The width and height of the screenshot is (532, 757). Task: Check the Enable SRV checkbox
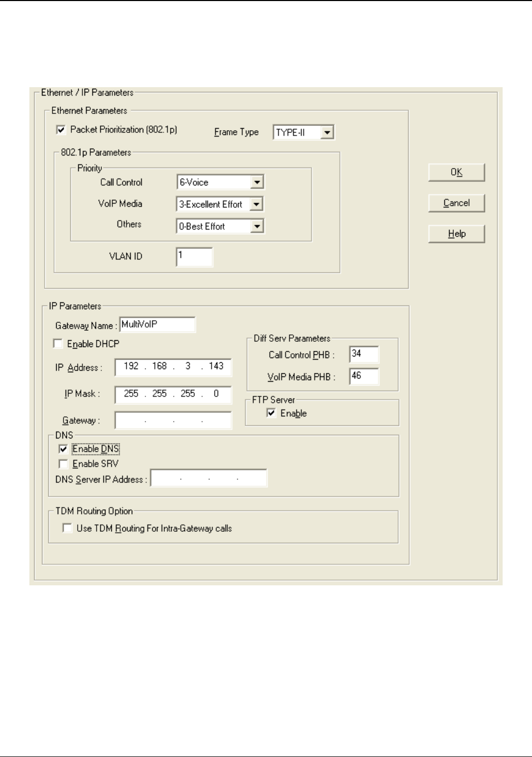point(63,464)
